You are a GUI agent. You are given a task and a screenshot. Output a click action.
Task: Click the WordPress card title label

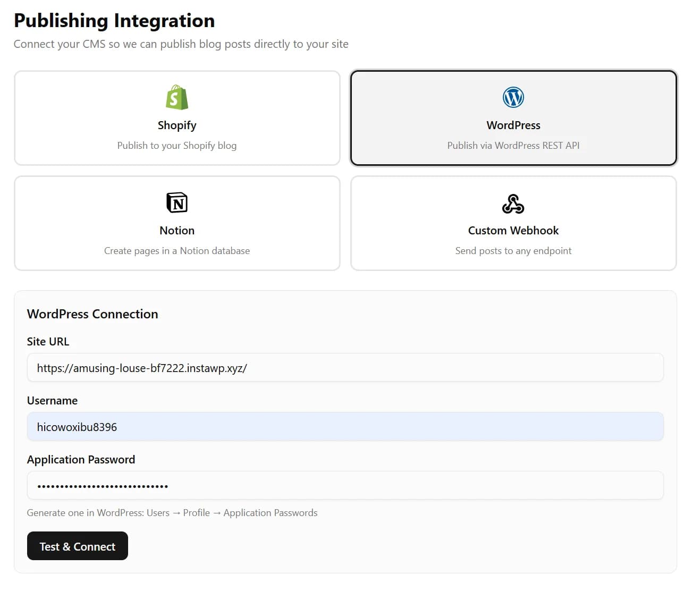point(513,125)
